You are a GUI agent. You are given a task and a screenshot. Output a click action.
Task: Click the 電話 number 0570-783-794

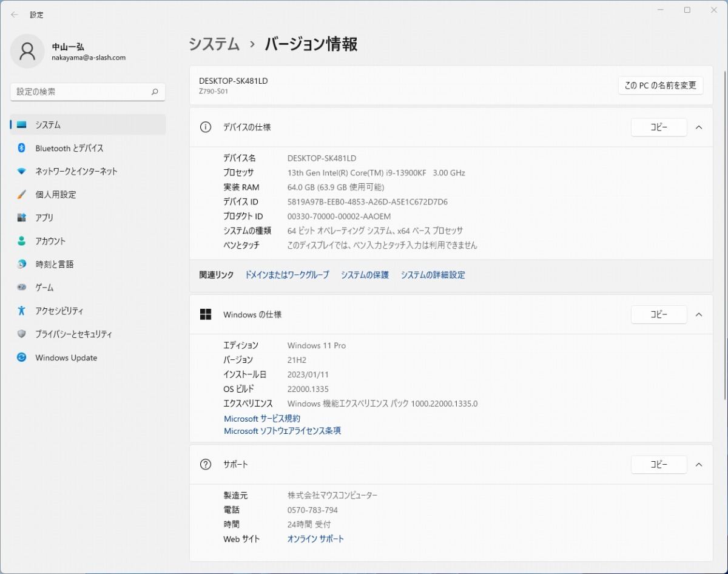tap(312, 510)
